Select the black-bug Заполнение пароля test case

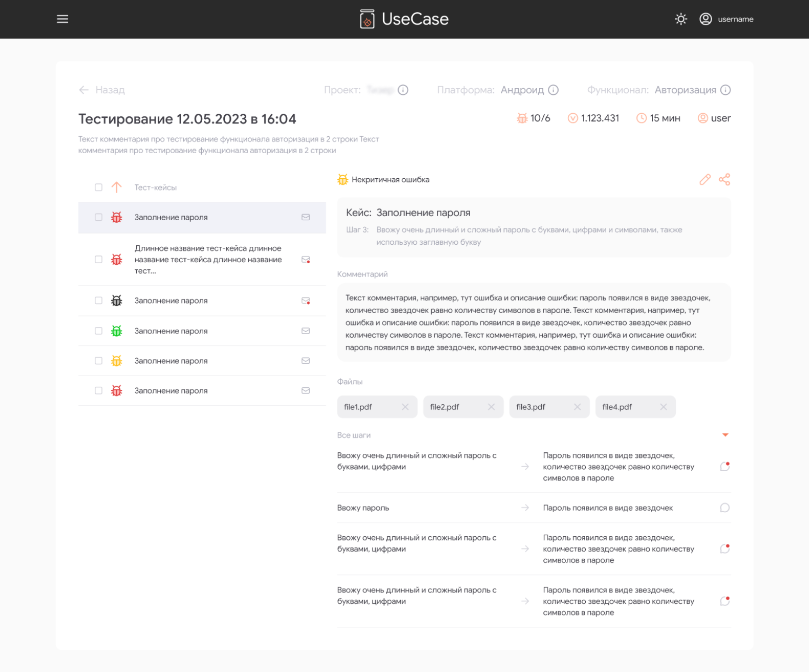[202, 301]
